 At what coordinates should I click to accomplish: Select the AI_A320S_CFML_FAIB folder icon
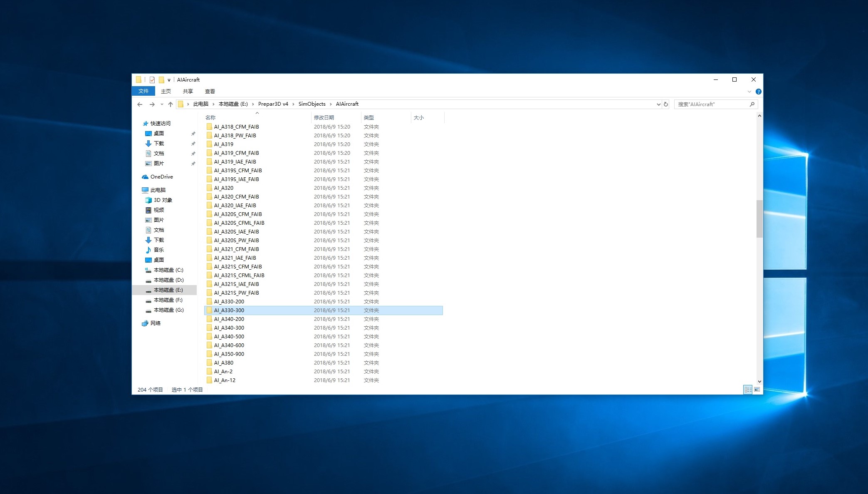(x=209, y=223)
